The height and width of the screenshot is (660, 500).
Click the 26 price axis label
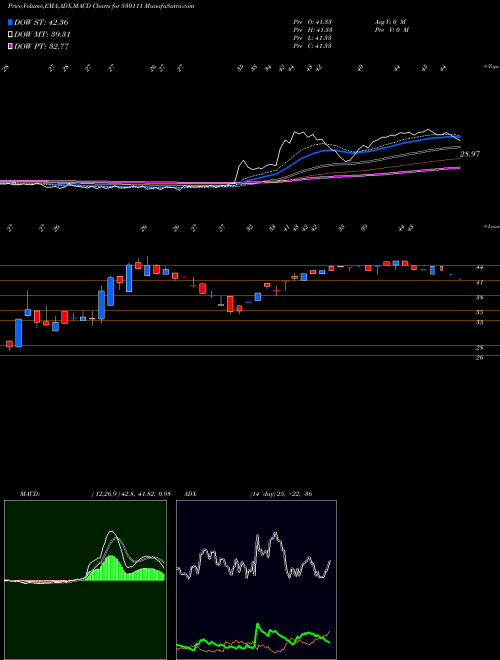pyautogui.click(x=480, y=358)
